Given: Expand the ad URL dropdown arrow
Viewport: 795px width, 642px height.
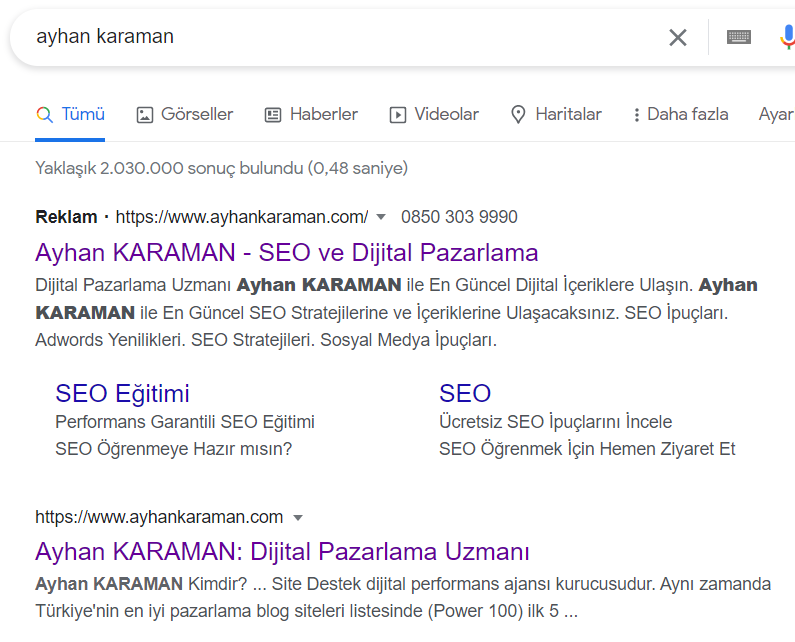Looking at the screenshot, I should pyautogui.click(x=381, y=218).
